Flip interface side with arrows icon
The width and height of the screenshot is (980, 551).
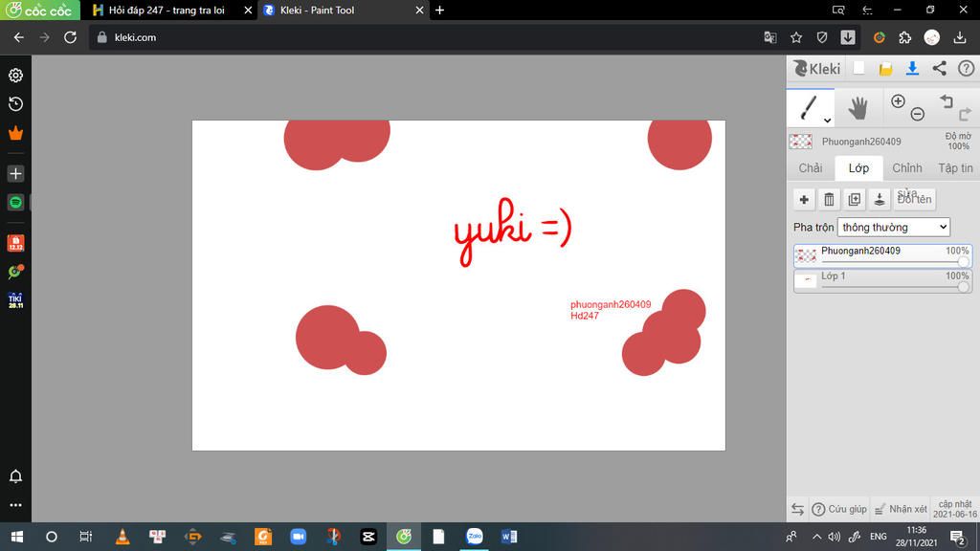(x=797, y=509)
